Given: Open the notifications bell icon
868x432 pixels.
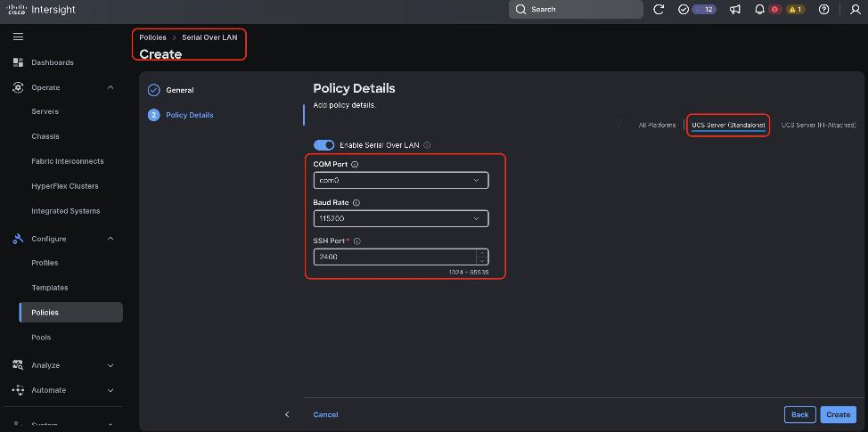Looking at the screenshot, I should pyautogui.click(x=759, y=10).
